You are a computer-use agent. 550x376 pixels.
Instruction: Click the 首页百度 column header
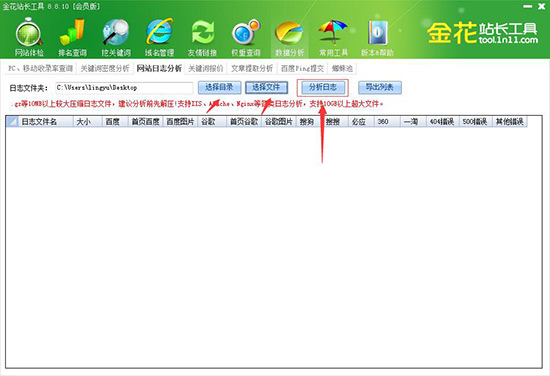tap(146, 122)
